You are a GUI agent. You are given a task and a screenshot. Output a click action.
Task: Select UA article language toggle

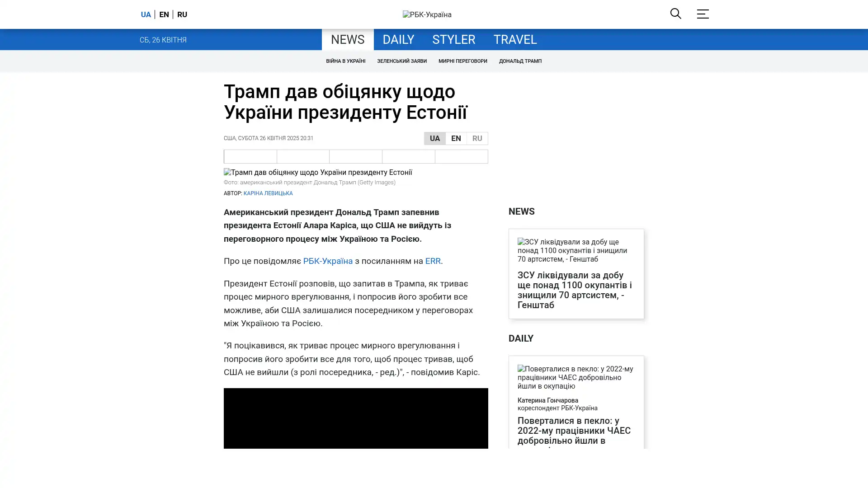tap(434, 138)
